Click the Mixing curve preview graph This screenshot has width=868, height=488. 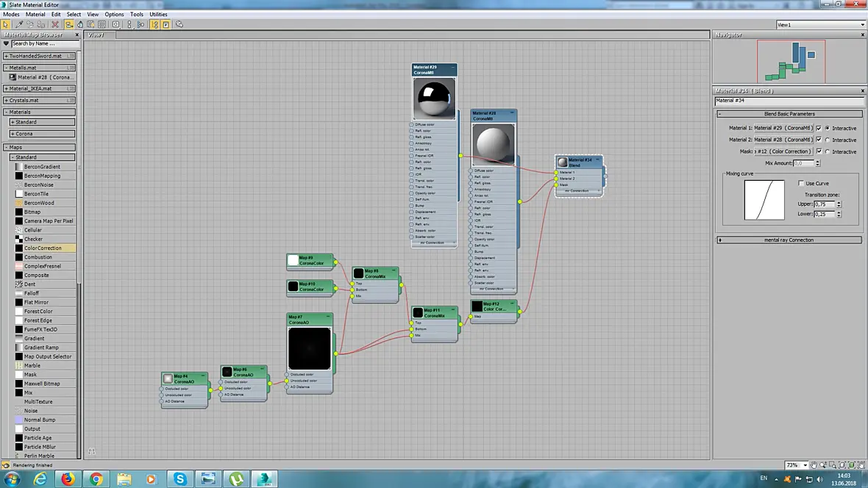[x=764, y=200]
